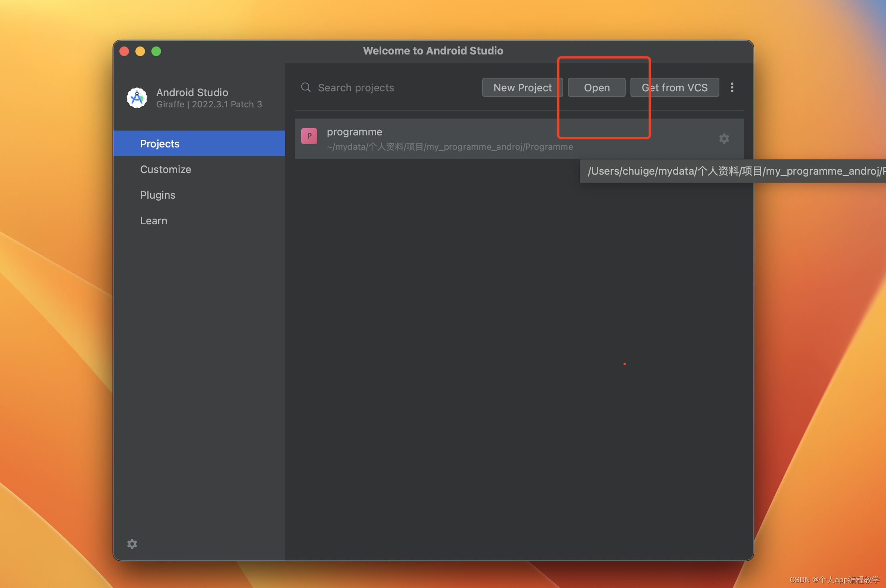
Task: Click the New Project button
Action: pos(522,87)
